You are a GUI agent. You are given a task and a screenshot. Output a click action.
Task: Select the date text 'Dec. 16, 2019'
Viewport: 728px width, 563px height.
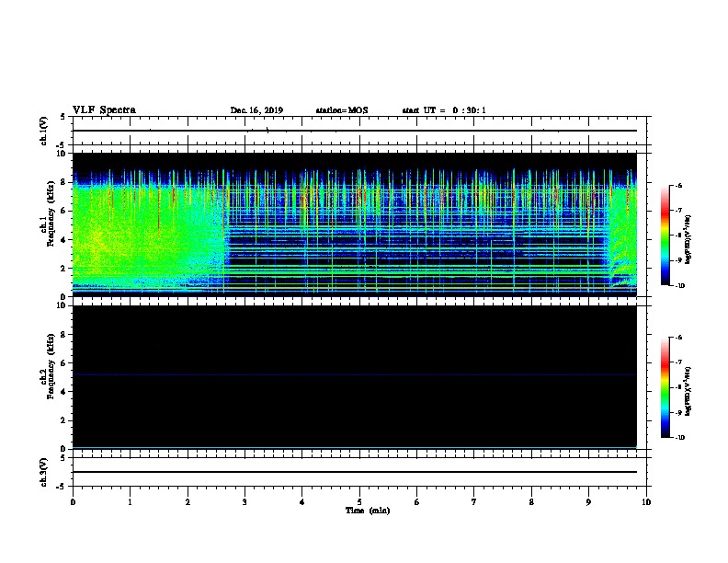click(256, 110)
